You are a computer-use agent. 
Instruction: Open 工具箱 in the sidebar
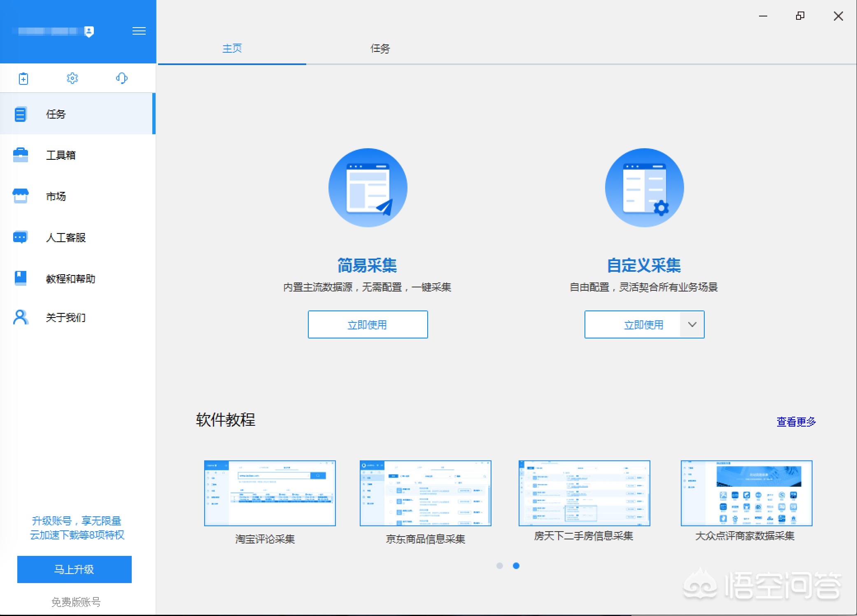(x=77, y=155)
